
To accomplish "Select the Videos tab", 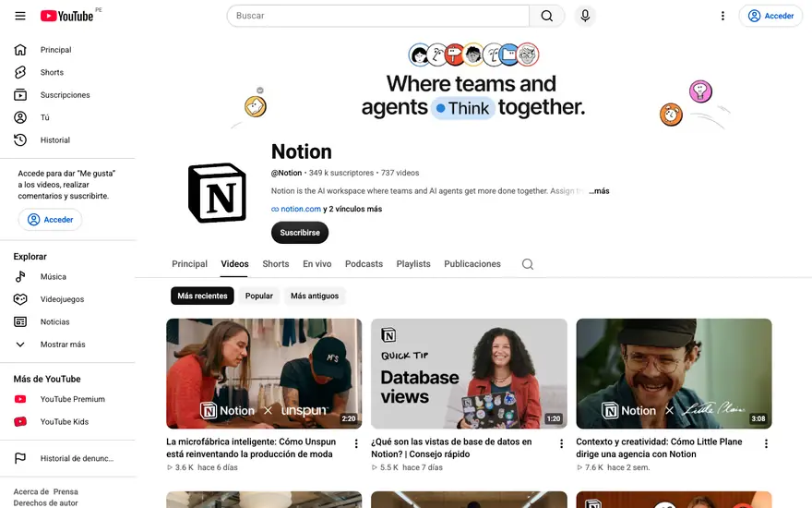I will tap(234, 264).
